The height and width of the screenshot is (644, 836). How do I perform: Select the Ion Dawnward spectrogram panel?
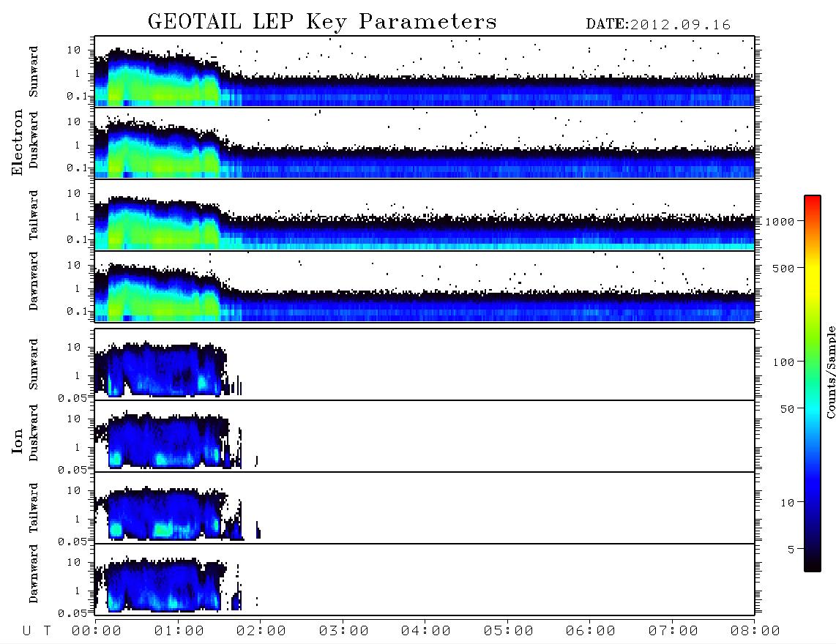[x=425, y=580]
